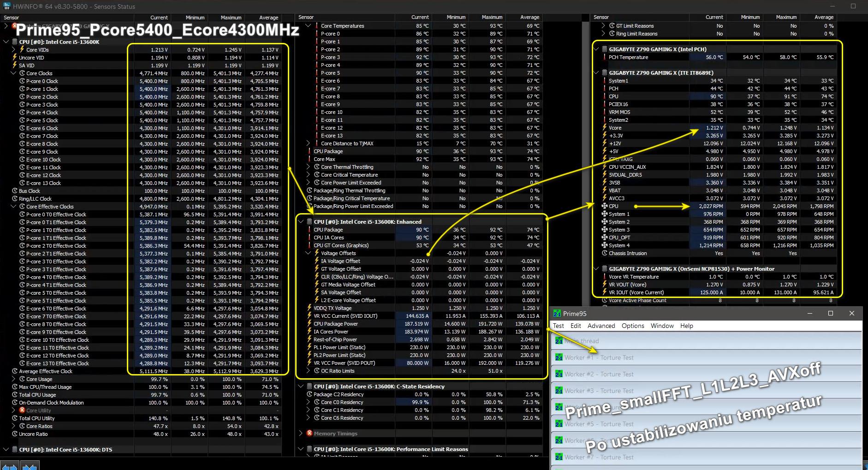
Task: Click the fan icon beside CPU_OPT
Action: point(605,238)
